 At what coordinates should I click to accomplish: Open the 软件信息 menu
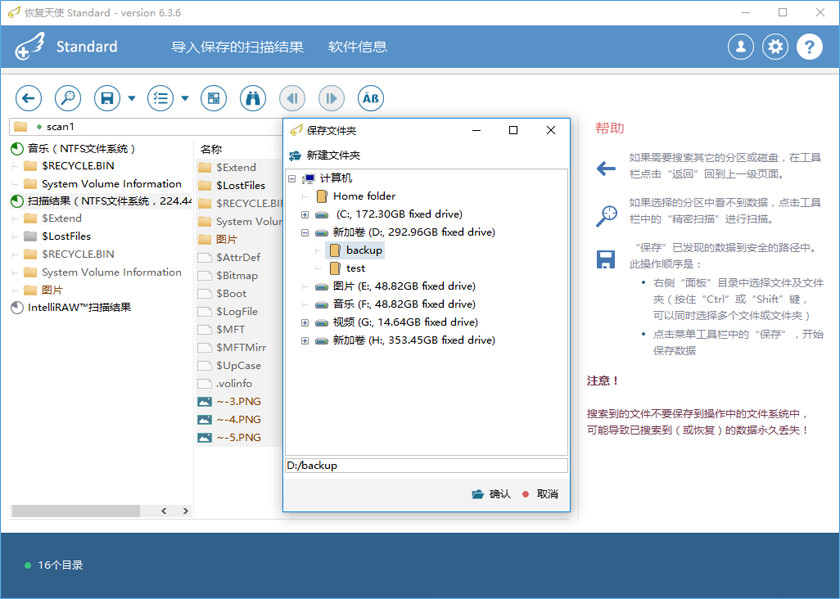tap(357, 47)
